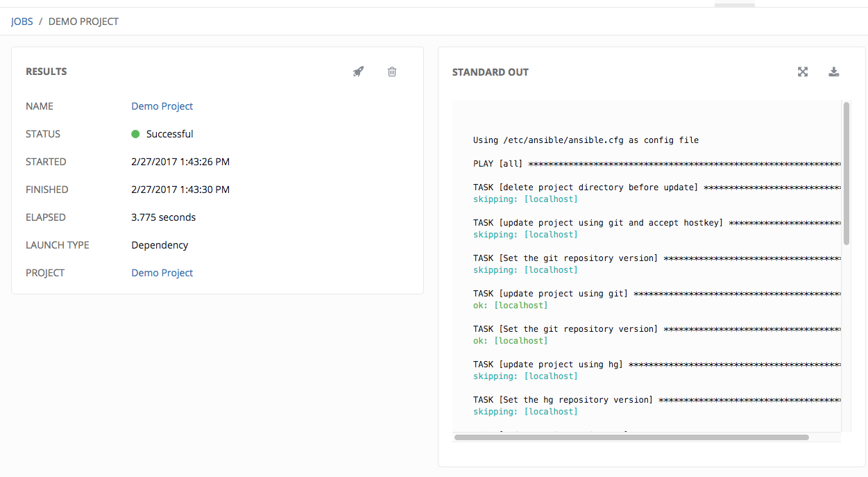Viewport: 868px width, 477px height.
Task: Click the STATUS field label
Action: click(x=43, y=134)
